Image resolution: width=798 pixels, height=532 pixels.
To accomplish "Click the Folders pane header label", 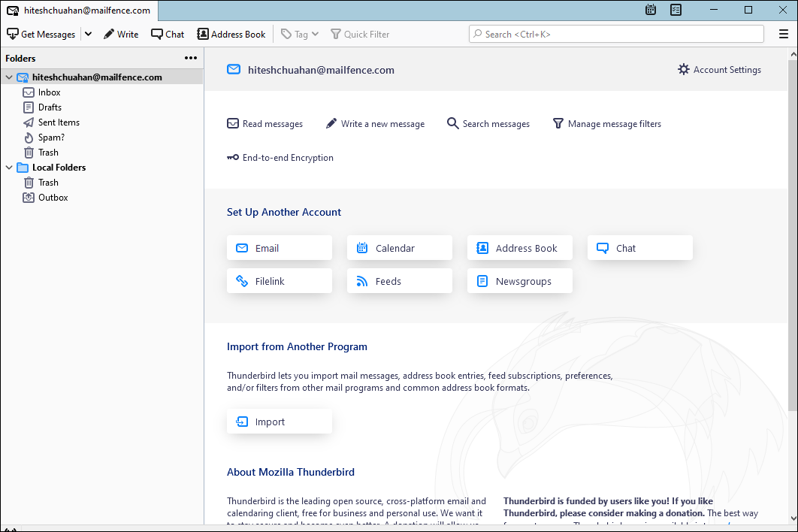I will 20,59.
